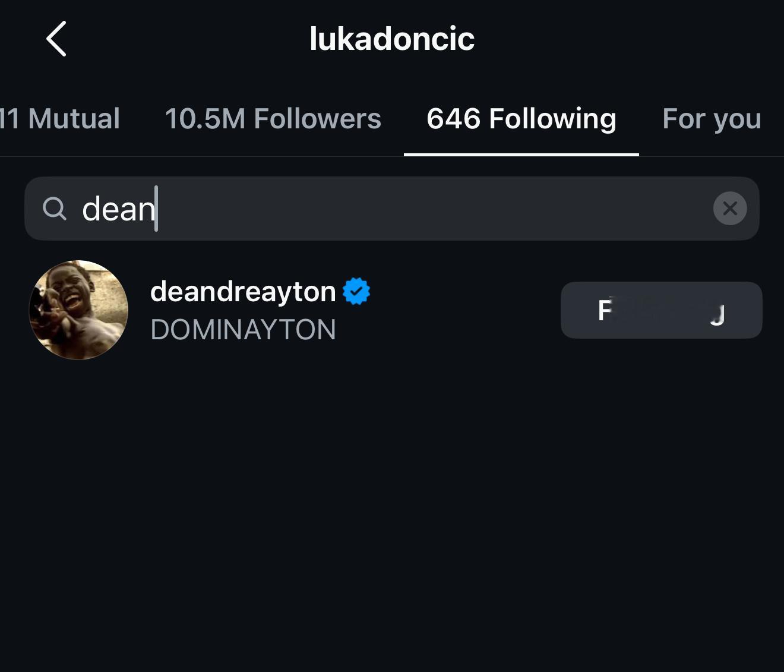The image size is (784, 672).
Task: Open deandreayton's profile picture
Action: (78, 310)
